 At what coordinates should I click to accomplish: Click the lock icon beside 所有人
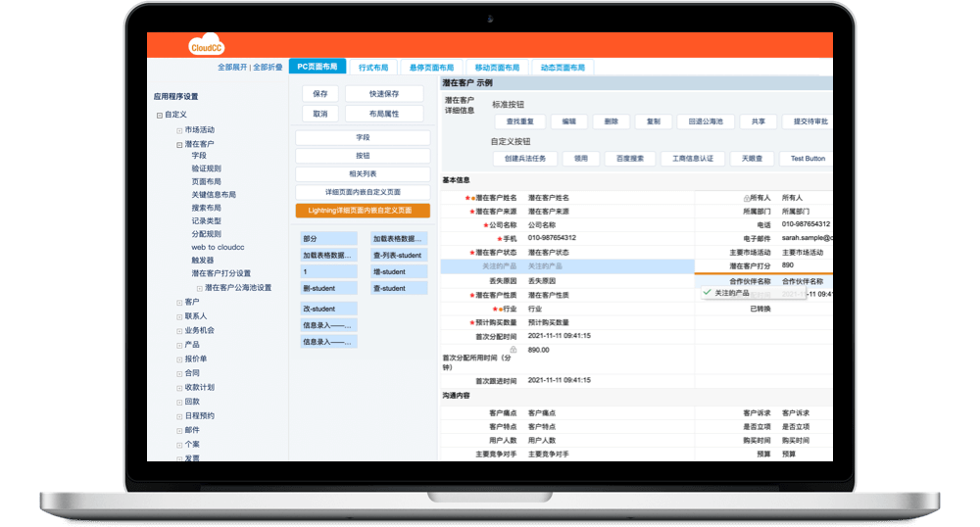746,198
